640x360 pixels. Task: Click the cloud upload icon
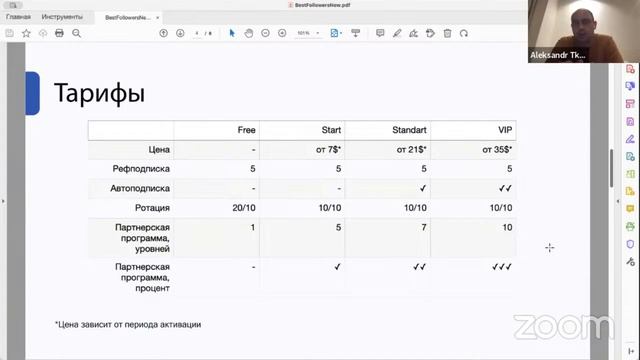(x=43, y=33)
